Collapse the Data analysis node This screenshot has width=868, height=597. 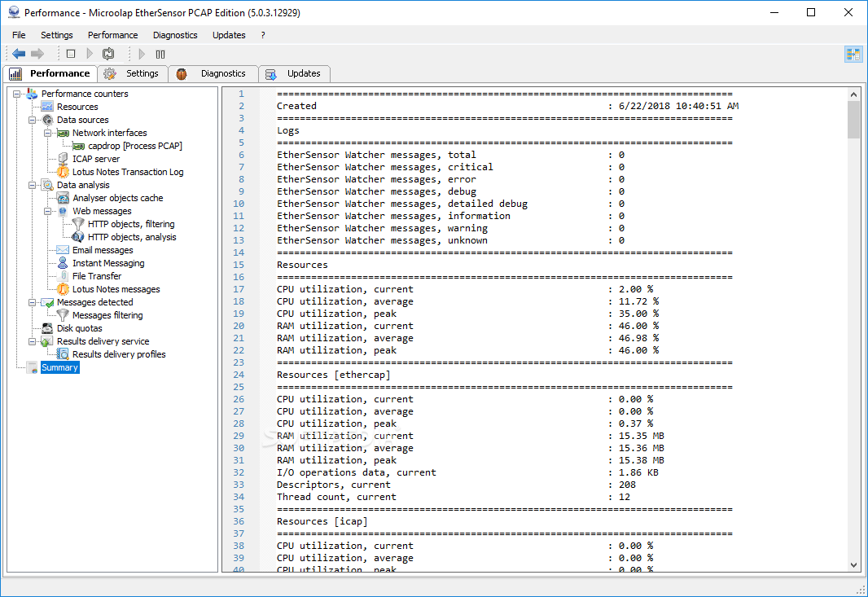(32, 185)
